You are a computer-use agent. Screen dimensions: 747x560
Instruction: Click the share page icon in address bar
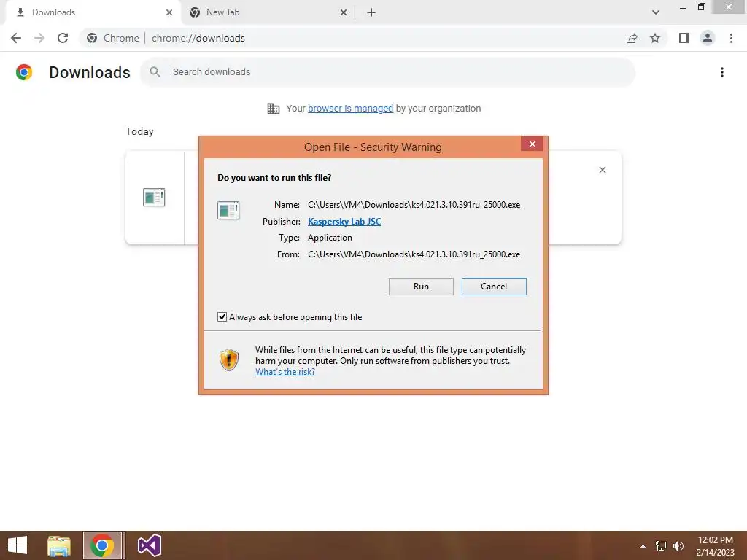tap(632, 38)
